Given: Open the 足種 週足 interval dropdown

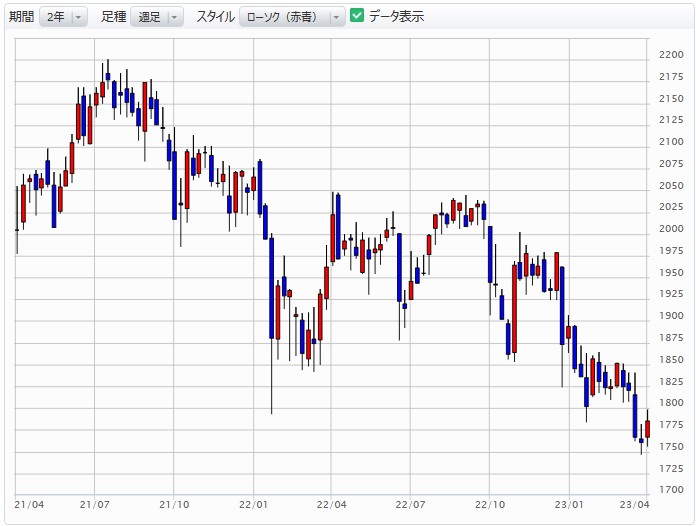Looking at the screenshot, I should 157,17.
